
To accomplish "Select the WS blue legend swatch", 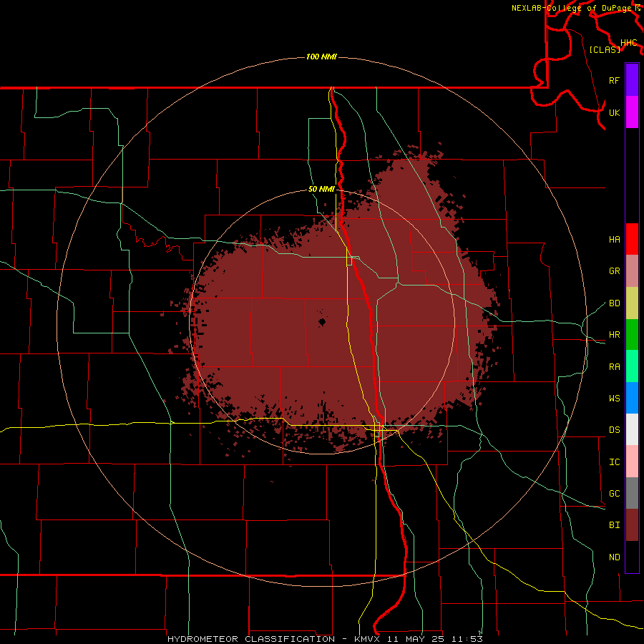I will click(632, 398).
